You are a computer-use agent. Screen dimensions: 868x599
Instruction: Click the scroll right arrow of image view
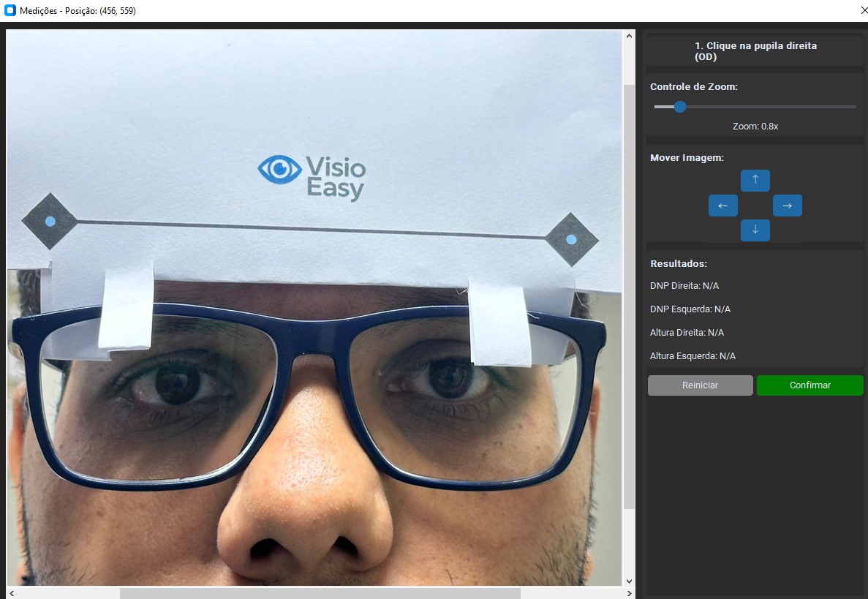click(629, 593)
